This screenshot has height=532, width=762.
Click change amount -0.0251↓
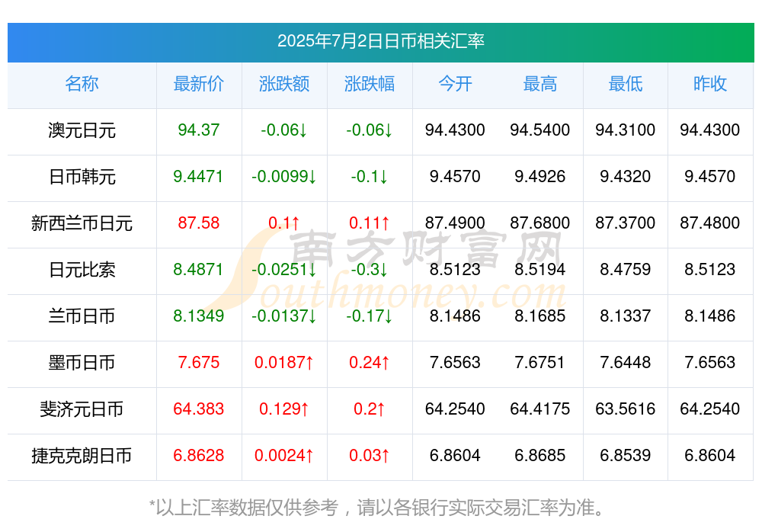[283, 269]
